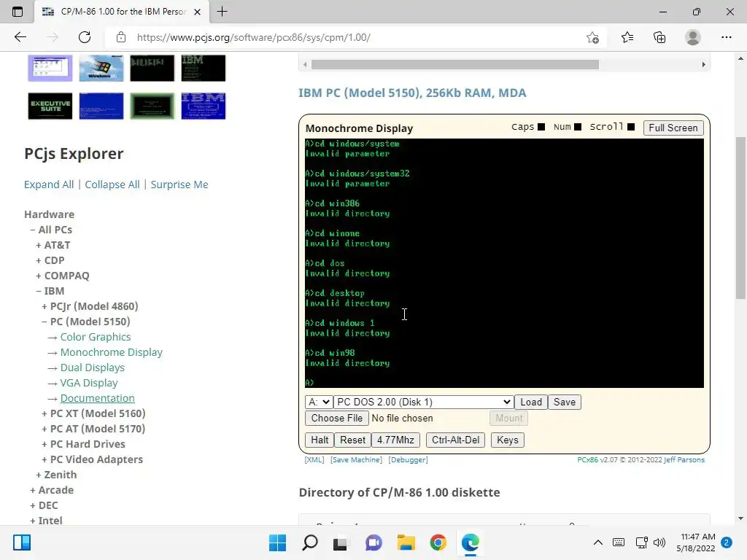Open the browser profile avatar
This screenshot has height=560, width=747.
point(692,37)
